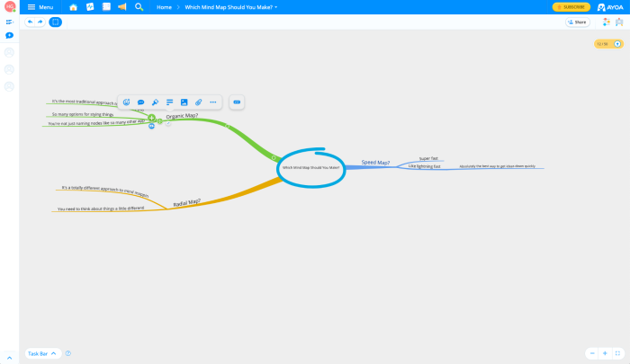Add child branch with green plus
Image resolution: width=630 pixels, height=364 pixels.
click(x=151, y=118)
